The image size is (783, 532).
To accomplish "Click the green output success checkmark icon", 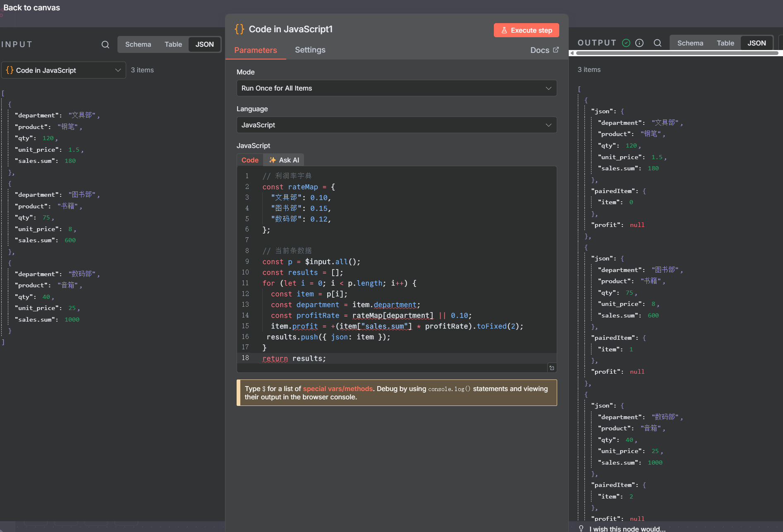I will tap(626, 43).
